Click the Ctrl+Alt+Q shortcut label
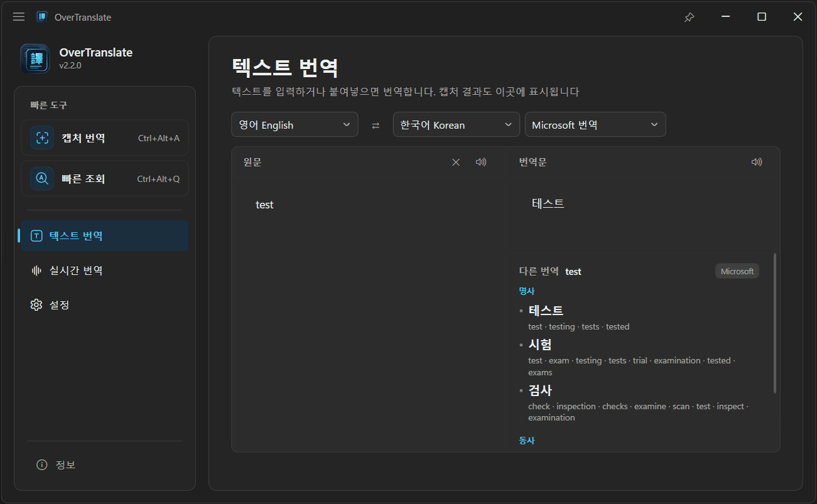This screenshot has height=504, width=817. [x=158, y=179]
